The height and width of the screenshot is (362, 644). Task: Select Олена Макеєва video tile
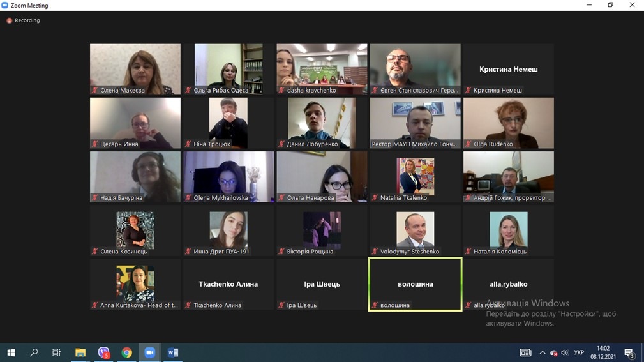click(x=135, y=70)
